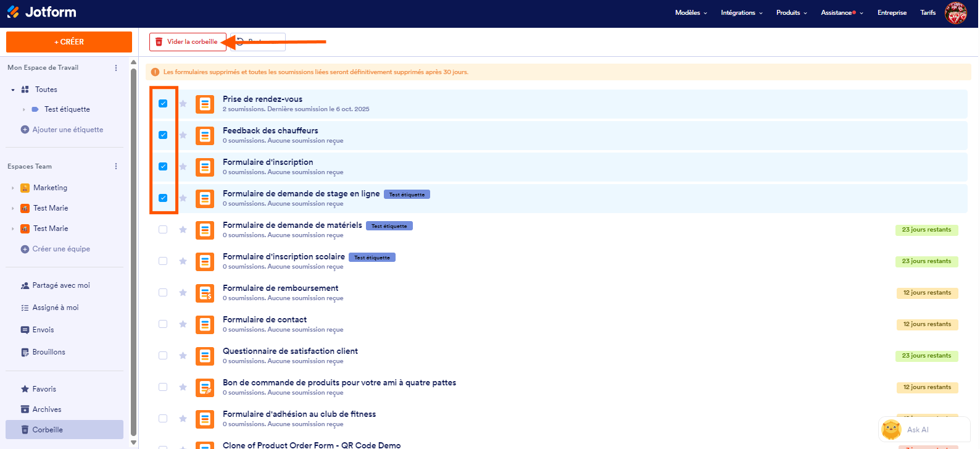
Task: Uncheck the Feedback des chauffeurs checkbox
Action: 163,135
